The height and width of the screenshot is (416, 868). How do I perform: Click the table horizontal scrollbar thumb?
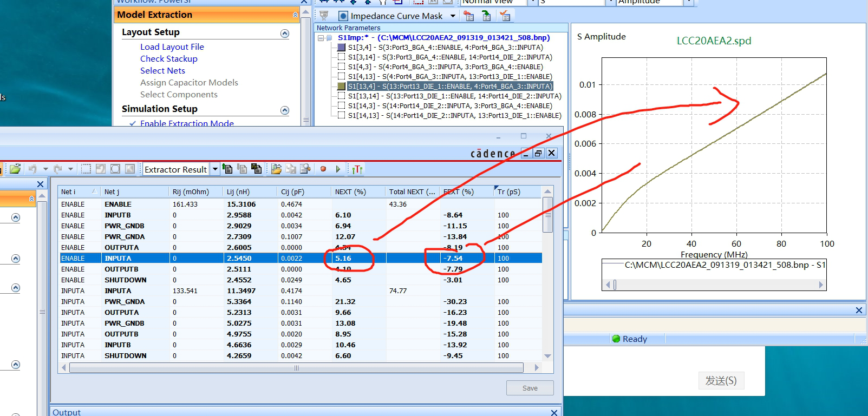click(x=296, y=368)
